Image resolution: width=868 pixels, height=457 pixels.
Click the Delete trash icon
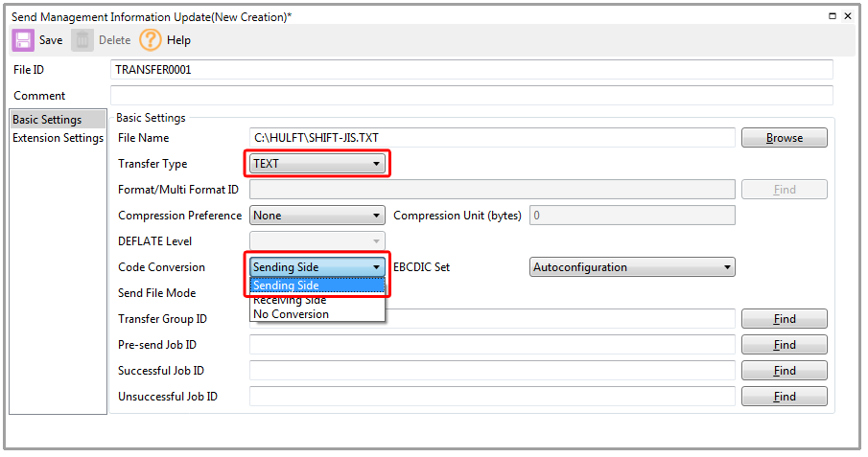83,40
